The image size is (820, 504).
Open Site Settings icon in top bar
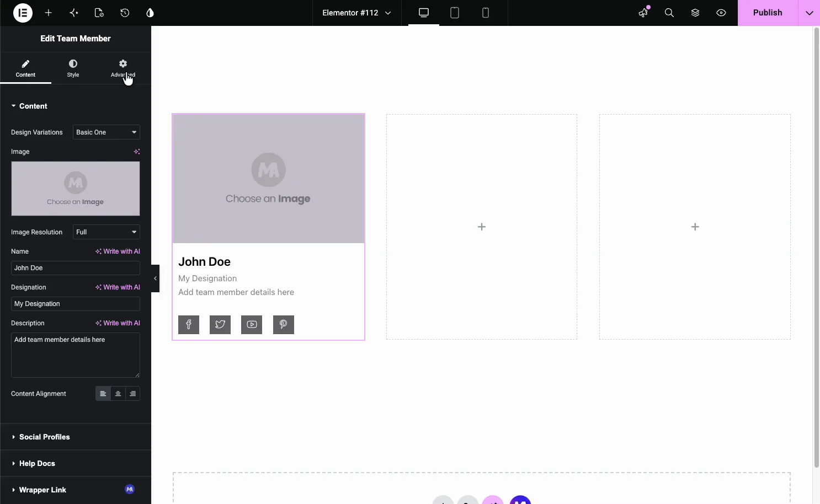click(x=74, y=13)
